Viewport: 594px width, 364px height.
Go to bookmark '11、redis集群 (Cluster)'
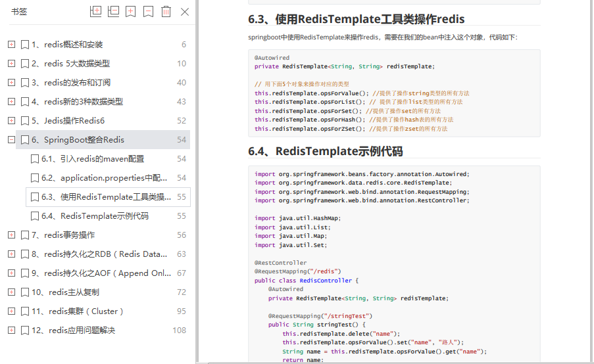[x=77, y=311]
